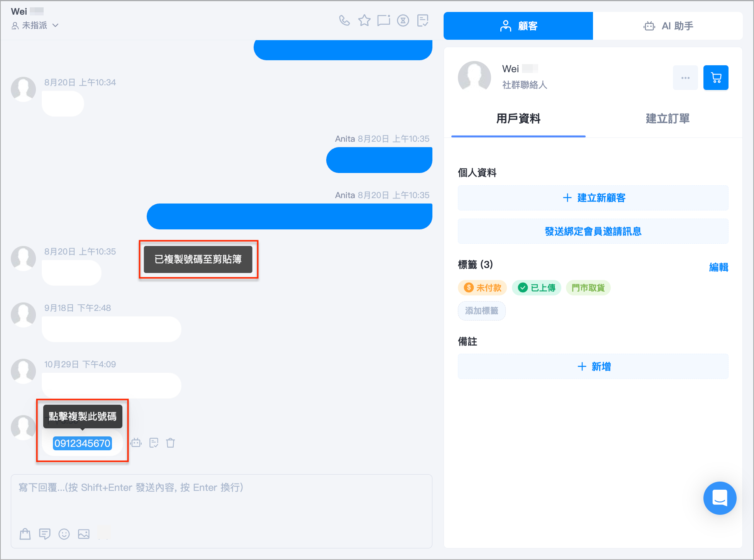Click the 門市取貨 tag
This screenshot has height=560, width=754.
click(x=588, y=288)
